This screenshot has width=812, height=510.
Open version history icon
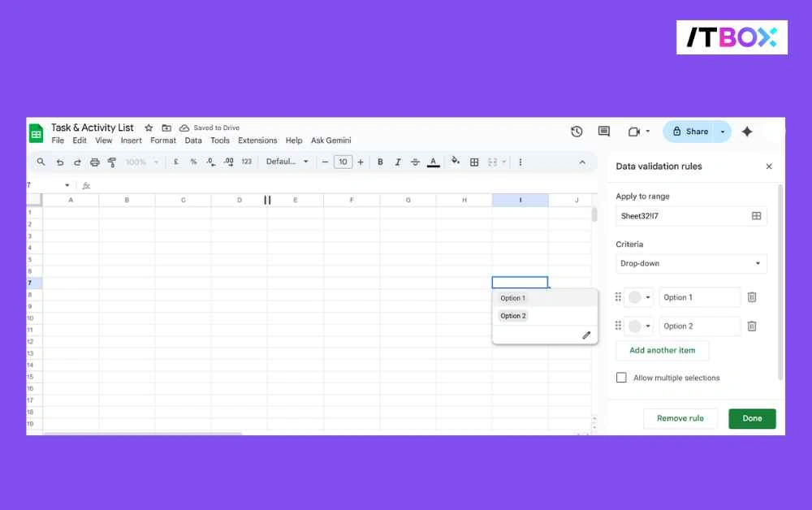(577, 131)
